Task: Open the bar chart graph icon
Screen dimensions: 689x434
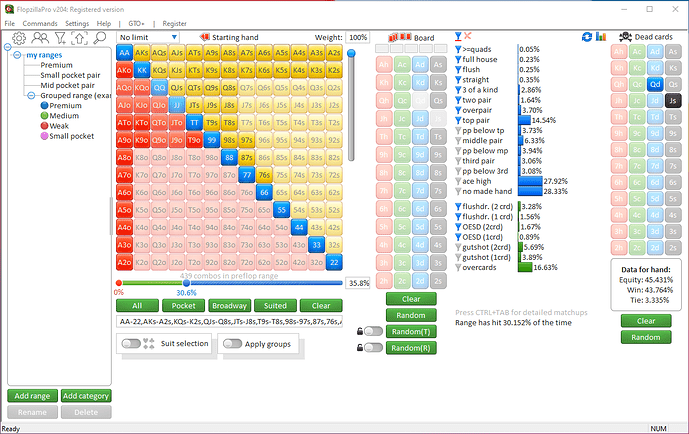Action: 601,36
